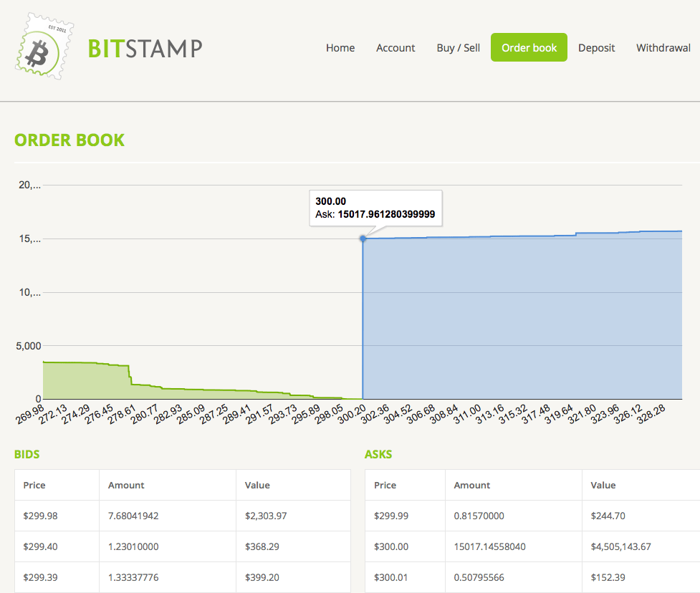Open the Buy / Sell page
This screenshot has height=593, width=700.
tap(458, 48)
